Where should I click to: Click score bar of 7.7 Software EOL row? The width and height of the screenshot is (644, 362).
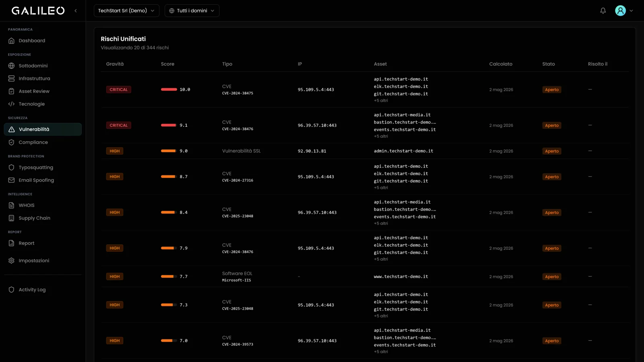click(x=169, y=276)
